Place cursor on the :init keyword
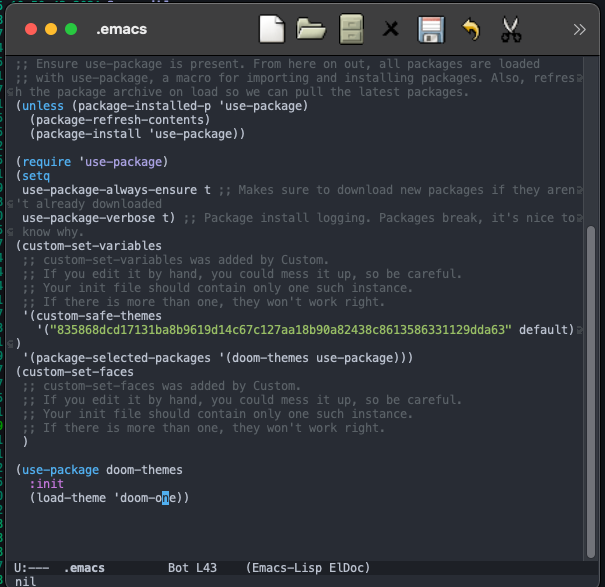Screen dimensions: 605x587 pyautogui.click(x=46, y=483)
